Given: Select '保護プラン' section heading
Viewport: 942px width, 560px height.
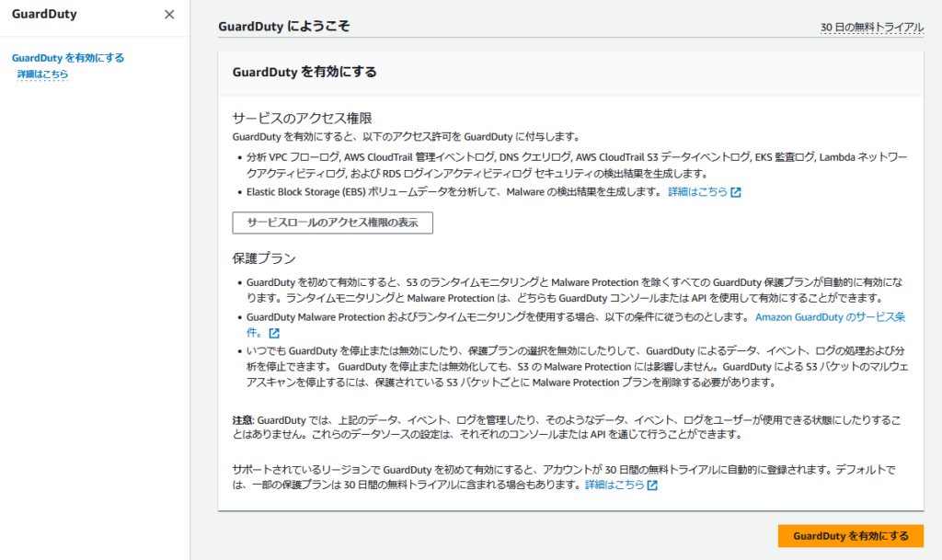Looking at the screenshot, I should [x=264, y=258].
